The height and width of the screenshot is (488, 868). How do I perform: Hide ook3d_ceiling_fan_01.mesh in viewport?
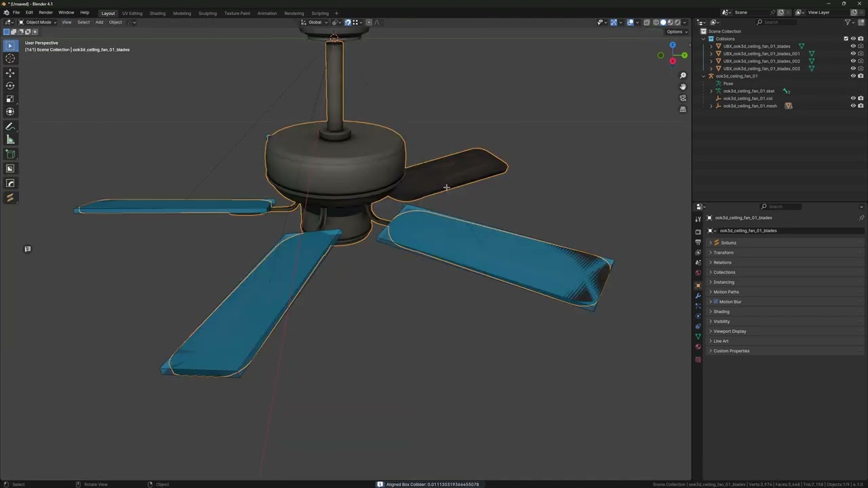[853, 106]
